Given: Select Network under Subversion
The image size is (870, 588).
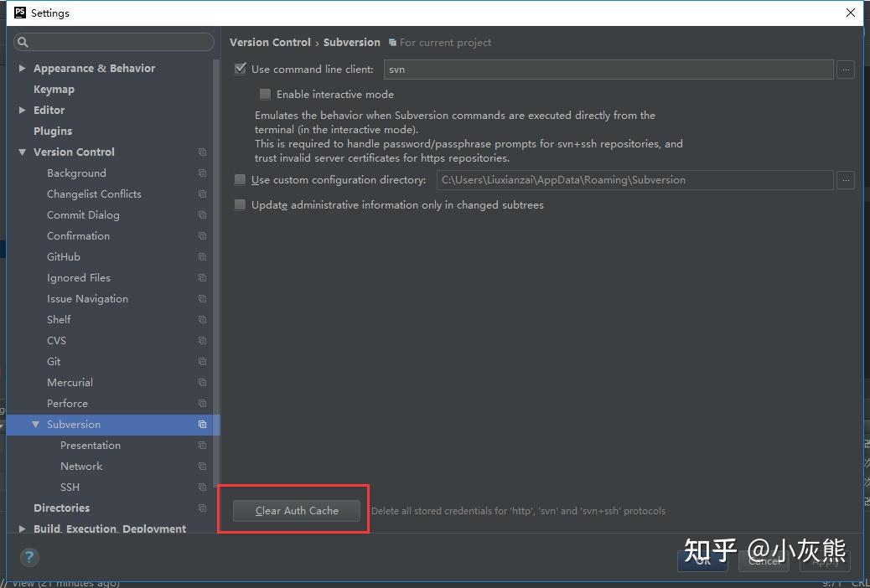Looking at the screenshot, I should (x=81, y=466).
